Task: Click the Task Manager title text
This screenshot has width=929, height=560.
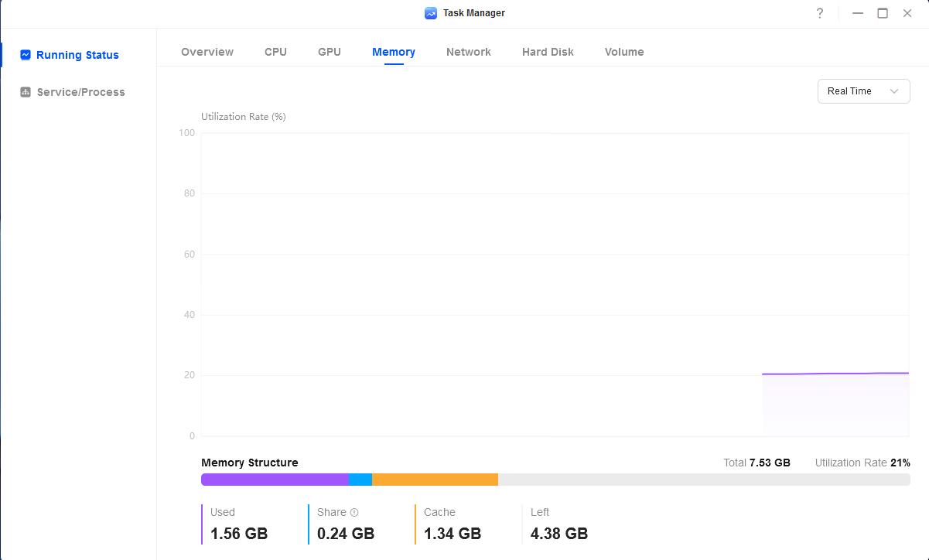Action: pos(474,13)
